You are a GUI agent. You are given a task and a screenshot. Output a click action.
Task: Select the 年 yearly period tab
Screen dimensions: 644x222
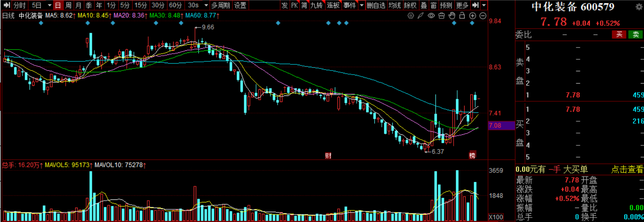click(99, 5)
